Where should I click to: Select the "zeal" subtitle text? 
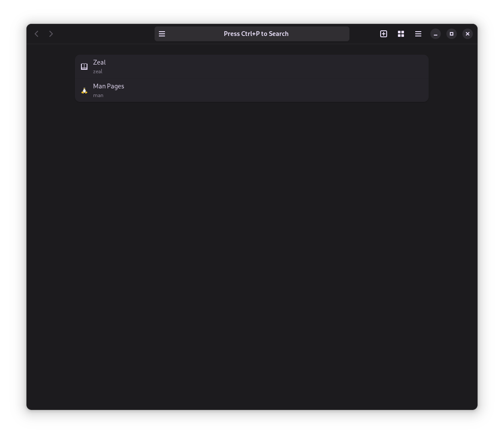(x=98, y=72)
